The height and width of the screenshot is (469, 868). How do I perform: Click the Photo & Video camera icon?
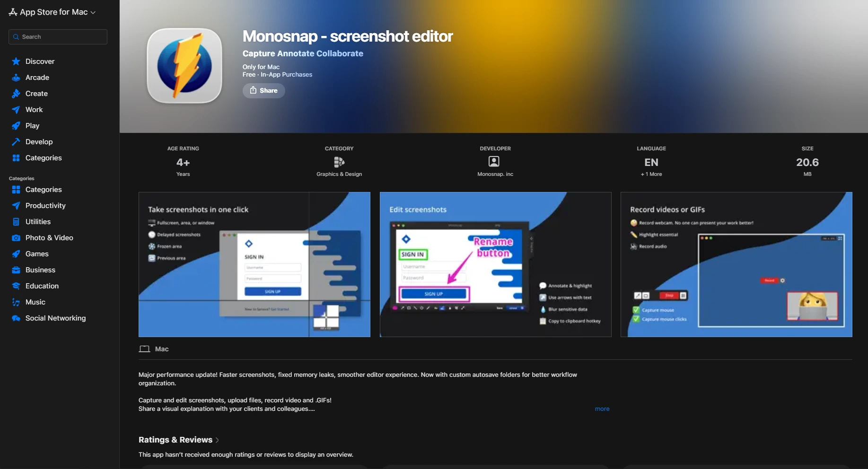tap(16, 238)
